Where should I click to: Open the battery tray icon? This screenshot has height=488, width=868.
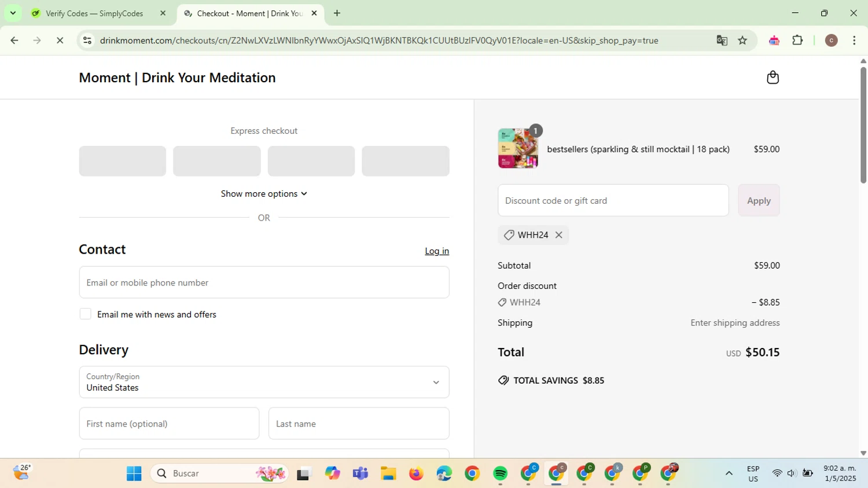coord(808,474)
